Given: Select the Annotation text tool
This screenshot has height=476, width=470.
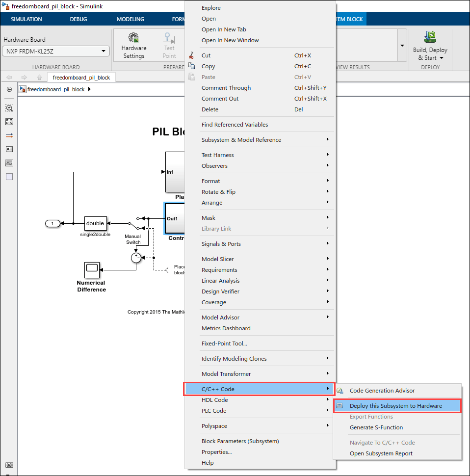Looking at the screenshot, I should (x=9, y=149).
